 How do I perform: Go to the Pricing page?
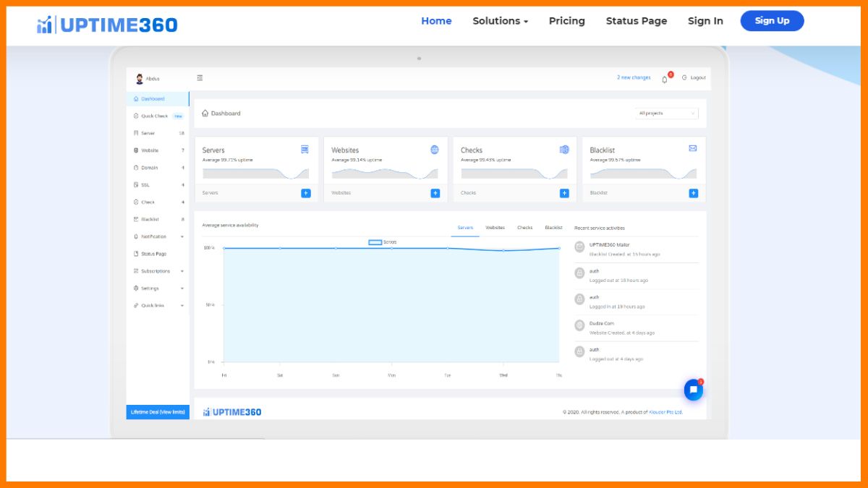tap(566, 21)
